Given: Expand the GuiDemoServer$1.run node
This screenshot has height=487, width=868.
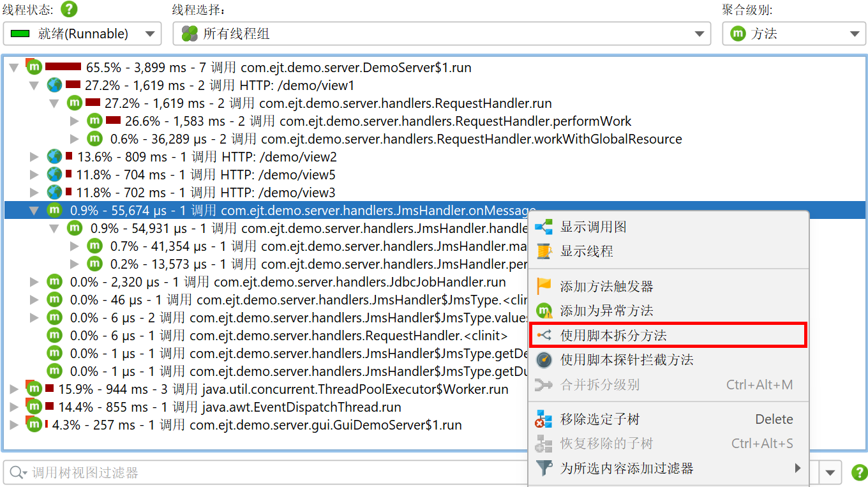Looking at the screenshot, I should click(14, 424).
